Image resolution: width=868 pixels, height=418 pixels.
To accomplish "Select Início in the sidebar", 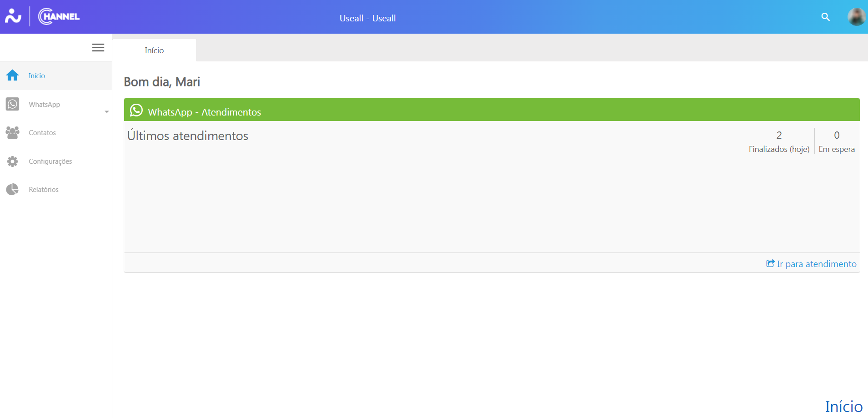I will tap(56, 76).
